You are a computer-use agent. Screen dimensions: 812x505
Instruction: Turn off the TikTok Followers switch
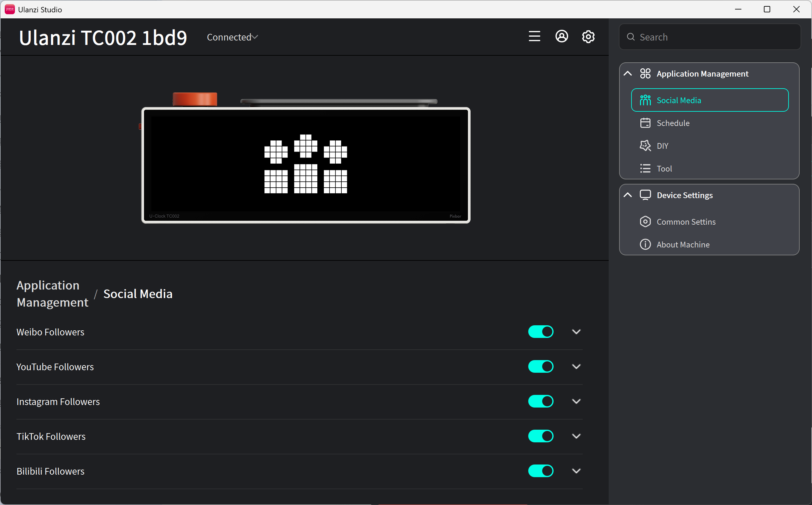541,436
